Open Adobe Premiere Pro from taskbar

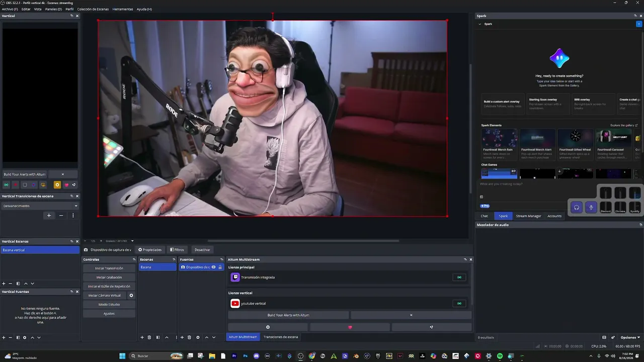234,356
